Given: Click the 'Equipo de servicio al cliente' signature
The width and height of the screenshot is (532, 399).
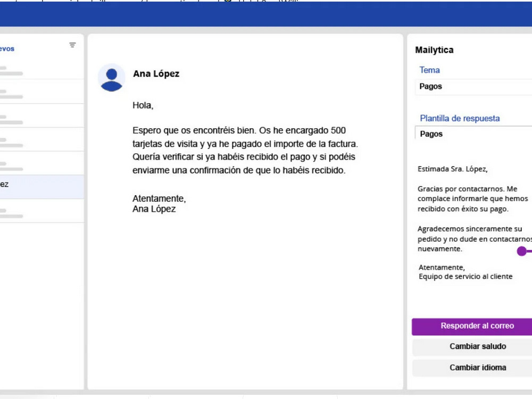Looking at the screenshot, I should click(x=465, y=277).
